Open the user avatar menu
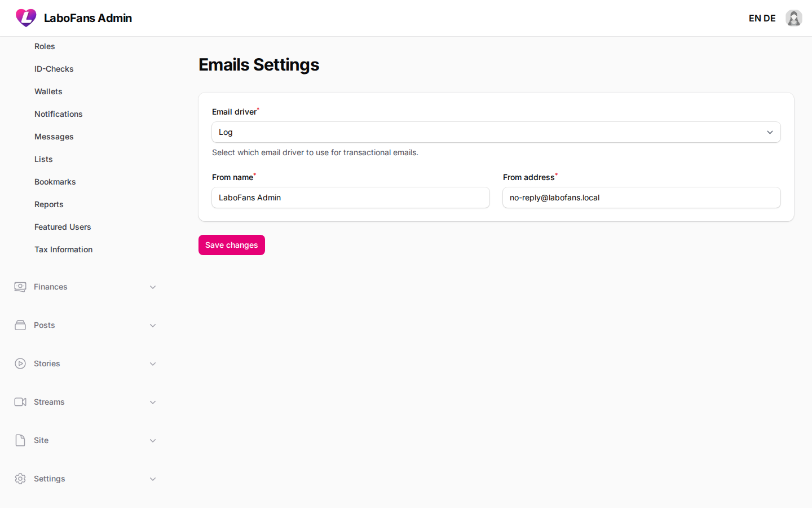The image size is (812, 508). pos(794,18)
